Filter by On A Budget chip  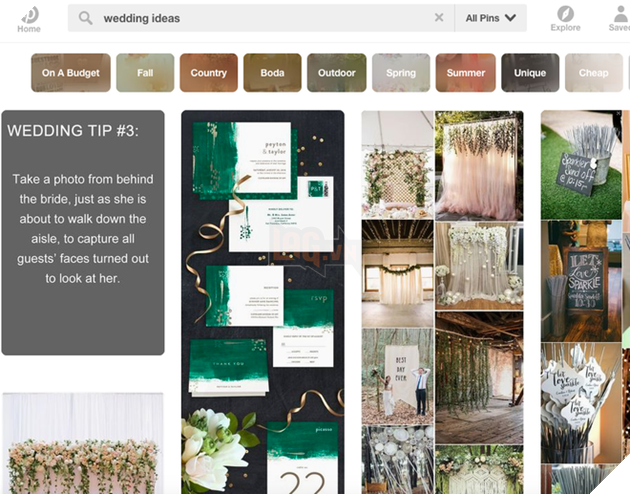pos(71,73)
